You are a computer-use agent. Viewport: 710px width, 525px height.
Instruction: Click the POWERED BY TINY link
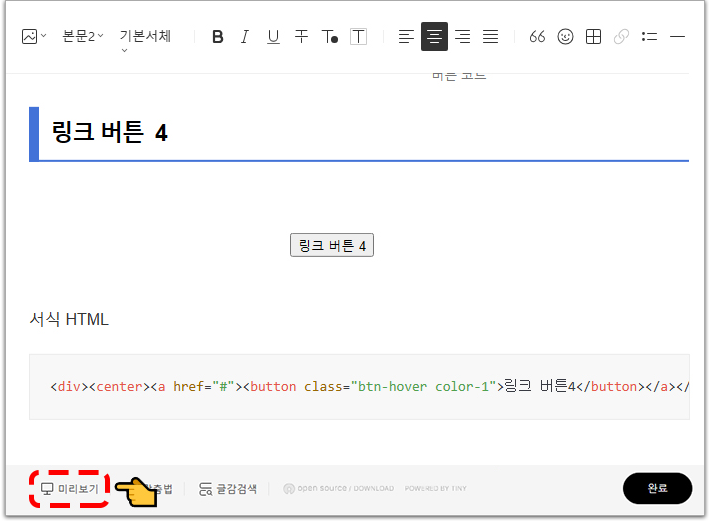click(x=436, y=489)
